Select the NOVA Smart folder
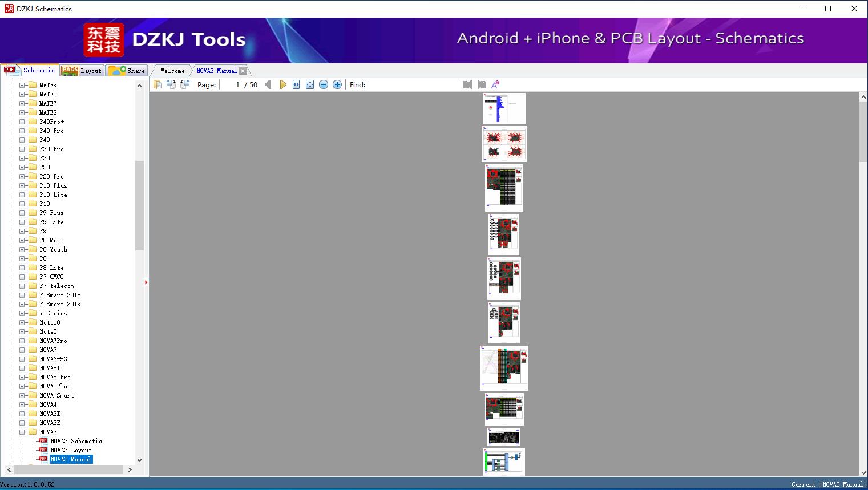 click(x=56, y=395)
